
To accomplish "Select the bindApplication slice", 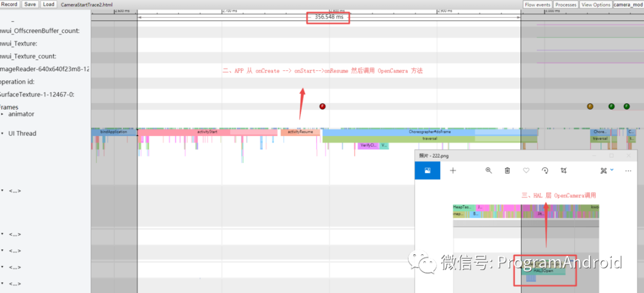I will (x=114, y=132).
